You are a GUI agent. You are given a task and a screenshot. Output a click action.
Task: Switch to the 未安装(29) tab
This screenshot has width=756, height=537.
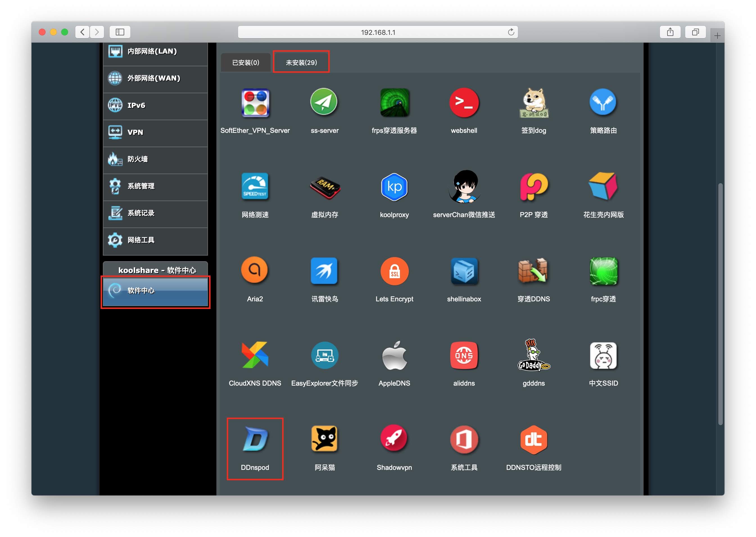[x=301, y=63]
